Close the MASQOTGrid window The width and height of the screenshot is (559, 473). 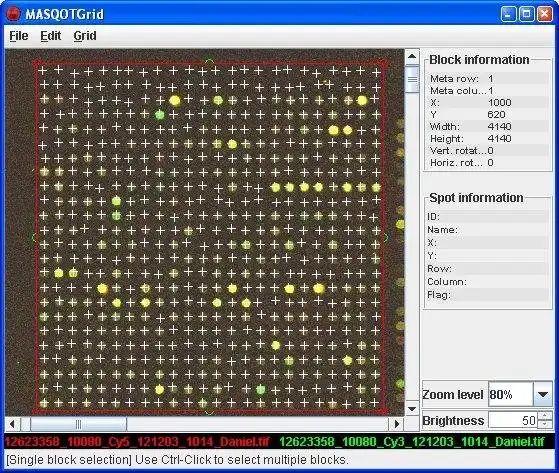[545, 14]
